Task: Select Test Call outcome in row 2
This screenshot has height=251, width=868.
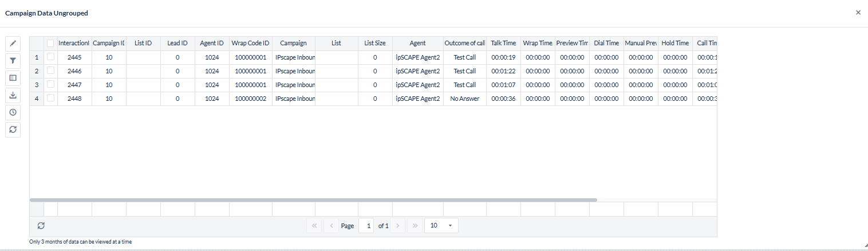Action: point(464,71)
